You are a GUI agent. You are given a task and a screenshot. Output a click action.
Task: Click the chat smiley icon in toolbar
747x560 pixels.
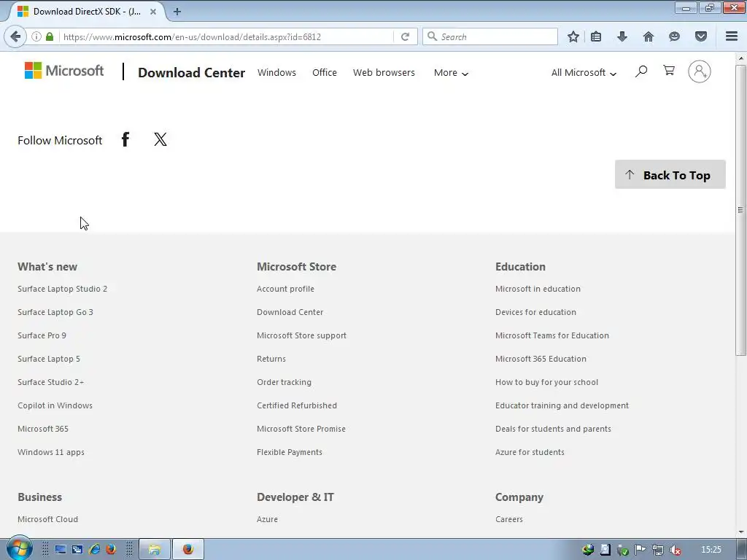(674, 36)
